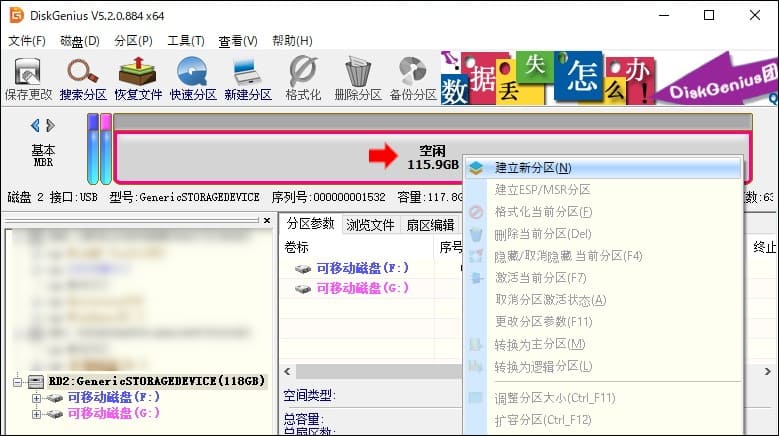Open the 分区(P) menu
Viewport: 779px width, 436px height.
tap(133, 41)
